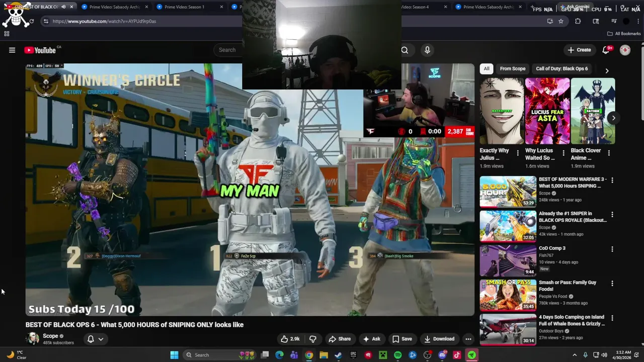Click the Ask button
Image resolution: width=644 pixels, height=362 pixels.
[372, 339]
